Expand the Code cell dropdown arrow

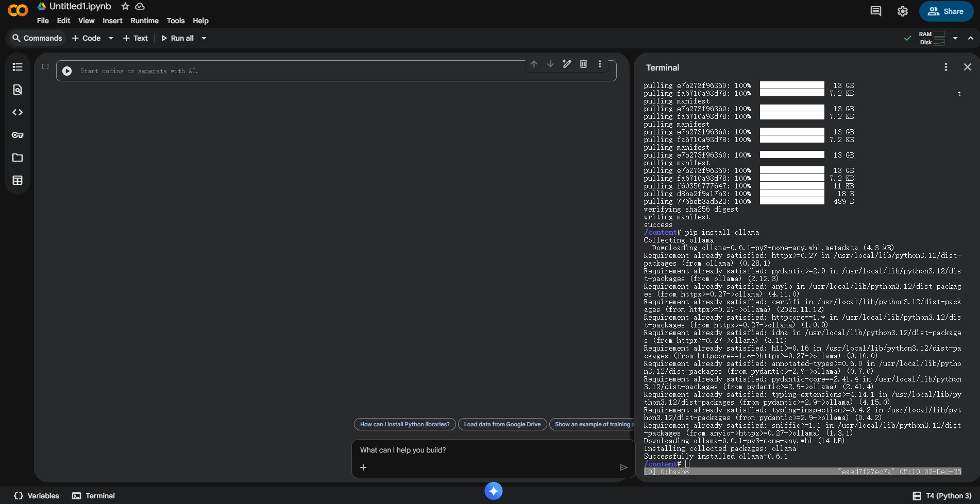tap(111, 38)
